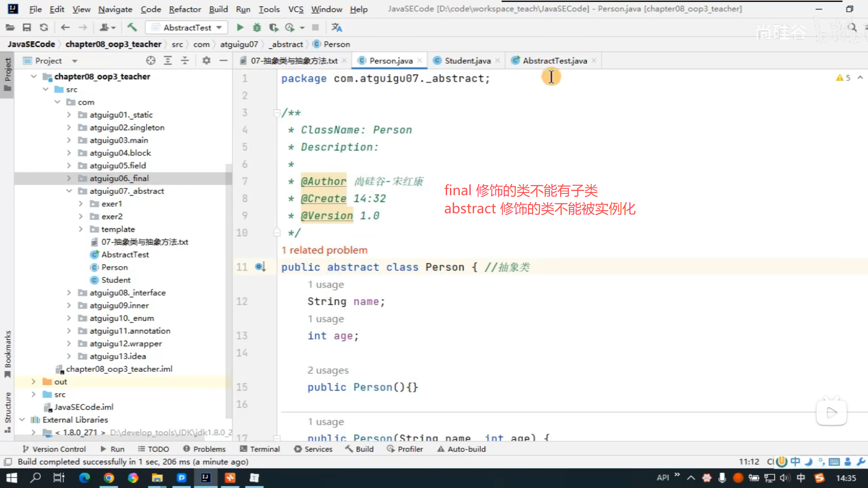Open AbstractTest run configuration dropdown
The width and height of the screenshot is (868, 488).
tap(187, 28)
